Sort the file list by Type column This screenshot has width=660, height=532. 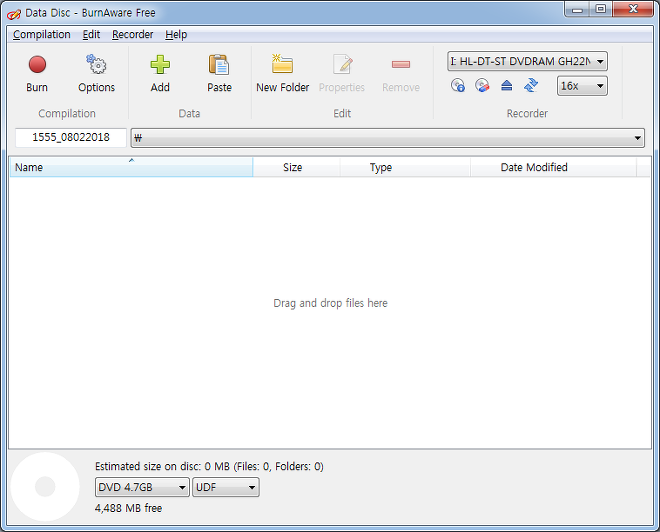tap(405, 167)
